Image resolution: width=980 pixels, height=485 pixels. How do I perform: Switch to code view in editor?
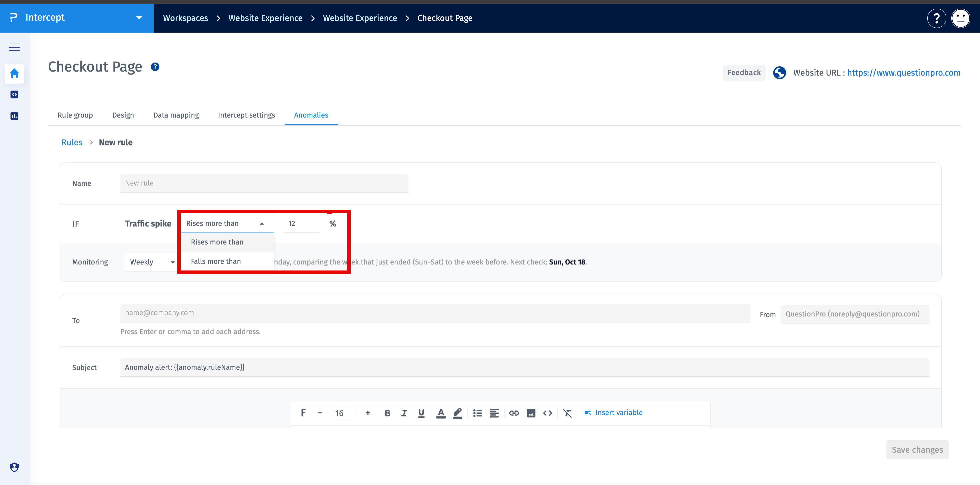tap(547, 413)
